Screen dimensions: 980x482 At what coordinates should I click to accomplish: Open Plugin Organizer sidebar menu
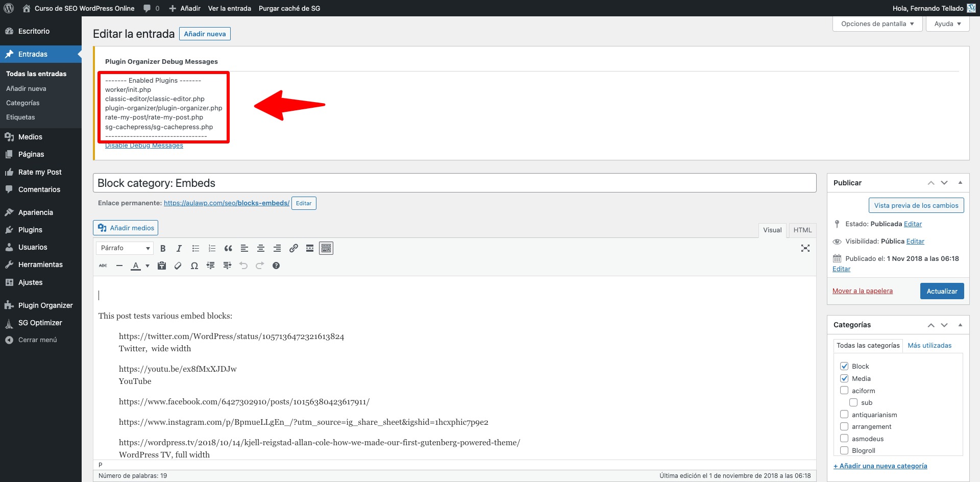coord(41,305)
